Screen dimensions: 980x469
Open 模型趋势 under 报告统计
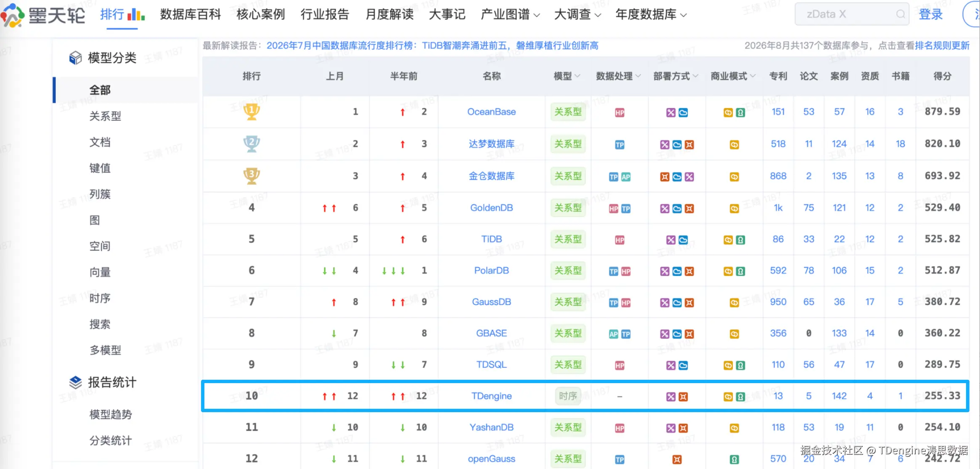pyautogui.click(x=111, y=415)
